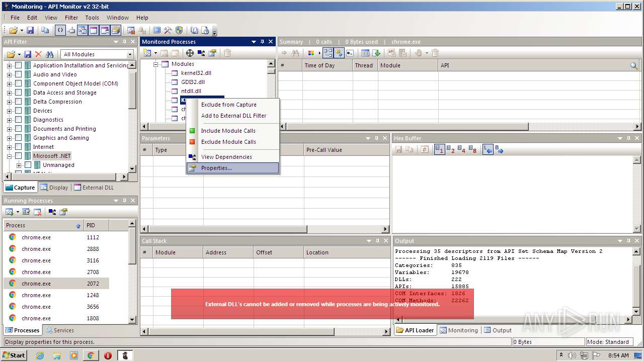
Task: Sort by the PID column header
Action: point(97,225)
